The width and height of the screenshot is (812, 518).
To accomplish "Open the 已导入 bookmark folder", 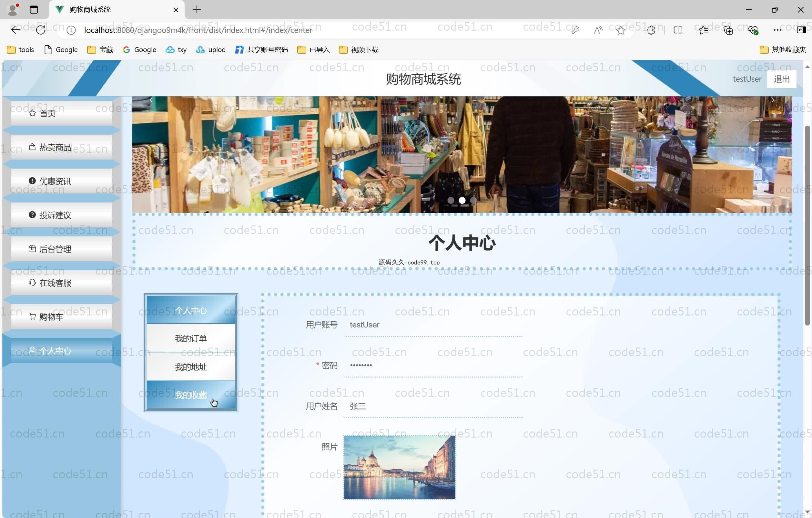I will [x=313, y=50].
